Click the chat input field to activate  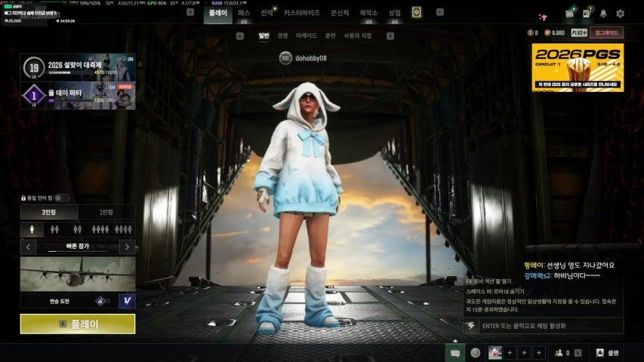544,326
